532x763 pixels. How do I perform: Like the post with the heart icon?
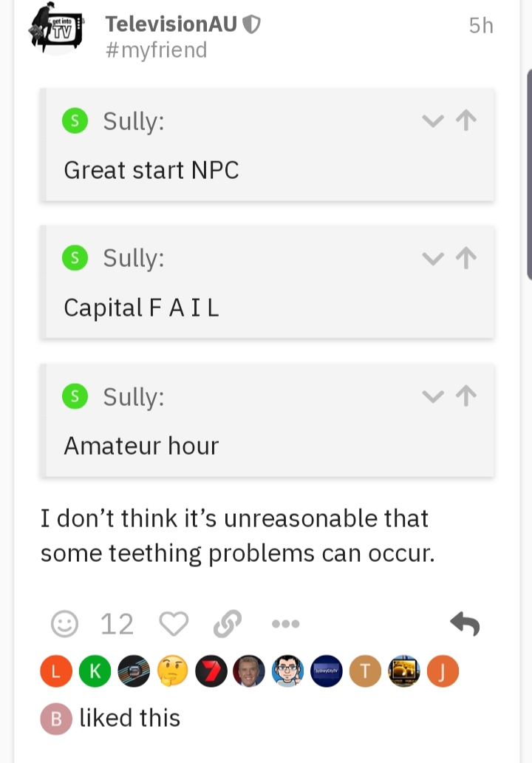click(x=174, y=625)
